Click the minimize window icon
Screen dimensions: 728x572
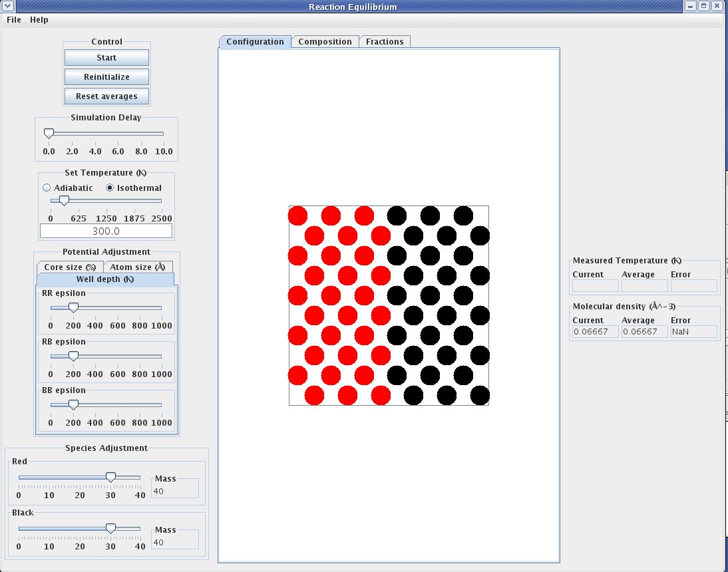tap(691, 6)
